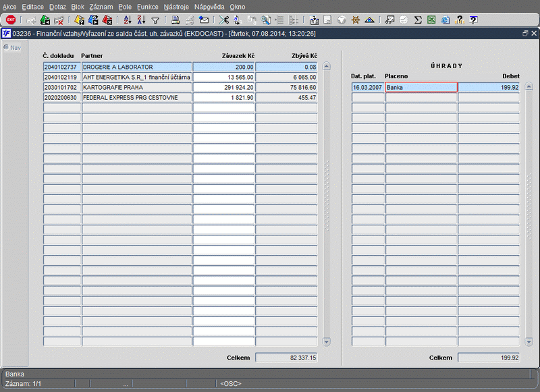Click the Závazek value 291 924.20
This screenshot has height=392, width=540.
tap(223, 88)
